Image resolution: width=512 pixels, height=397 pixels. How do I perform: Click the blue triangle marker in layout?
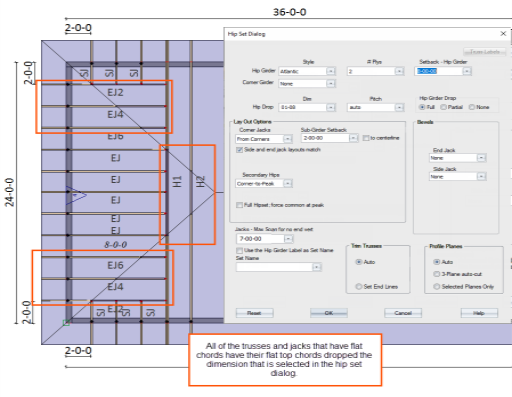coord(76,195)
